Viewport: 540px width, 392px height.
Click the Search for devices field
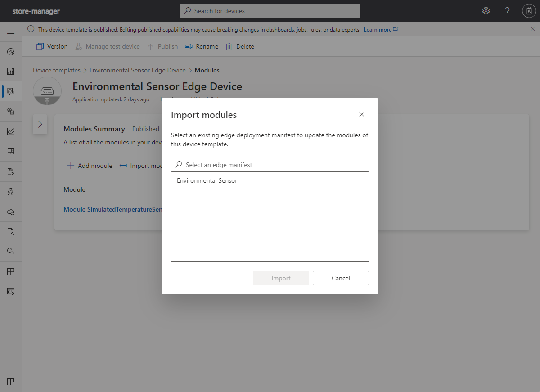pyautogui.click(x=270, y=10)
